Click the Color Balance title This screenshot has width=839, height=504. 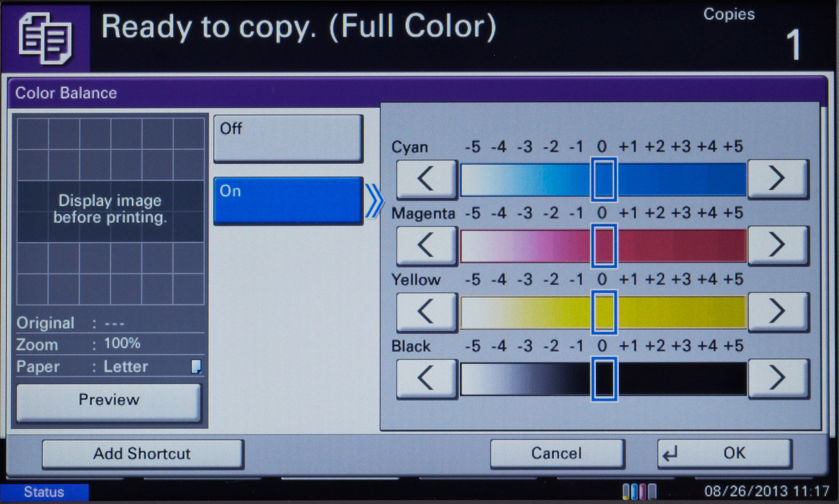point(66,93)
